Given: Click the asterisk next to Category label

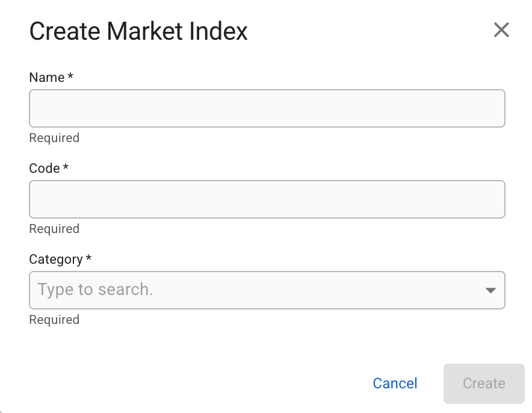Looking at the screenshot, I should point(88,259).
